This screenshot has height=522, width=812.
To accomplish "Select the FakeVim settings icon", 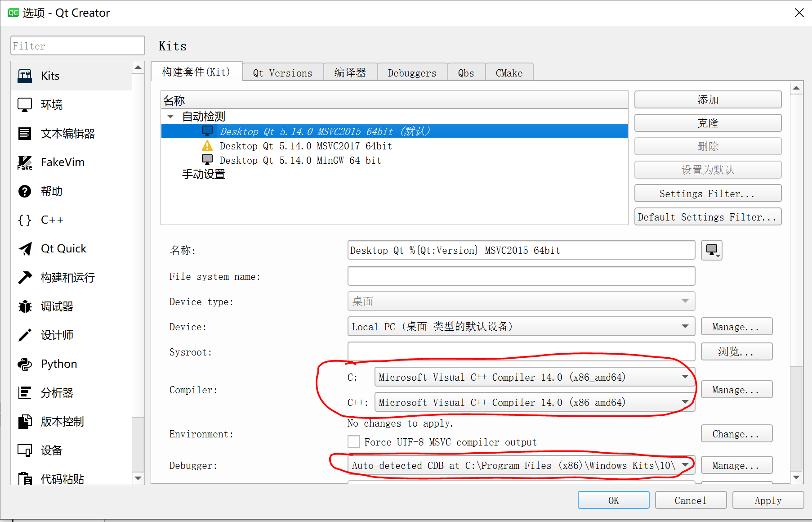I will tap(62, 162).
